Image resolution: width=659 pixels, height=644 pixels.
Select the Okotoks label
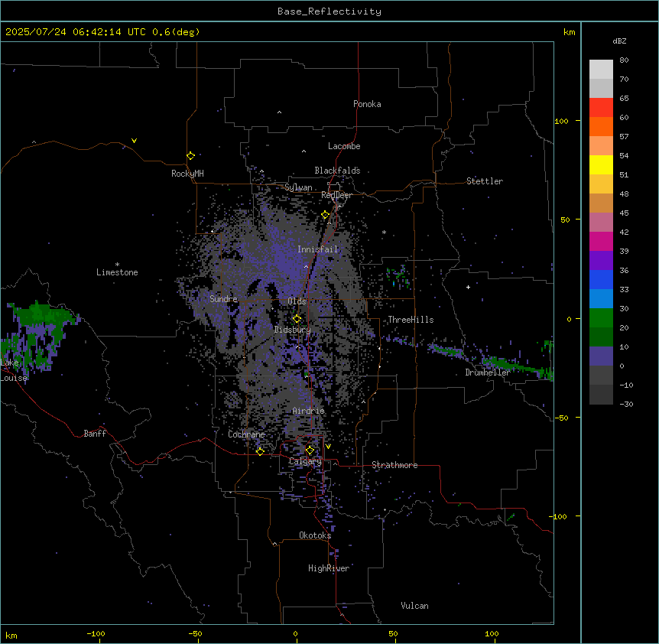[315, 535]
